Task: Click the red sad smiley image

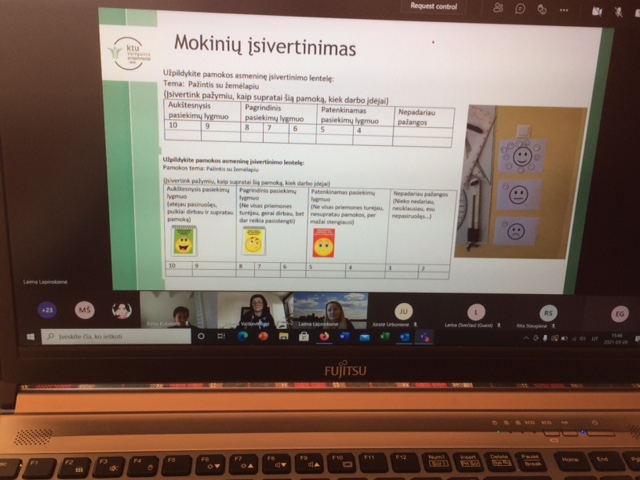Action: (x=323, y=242)
